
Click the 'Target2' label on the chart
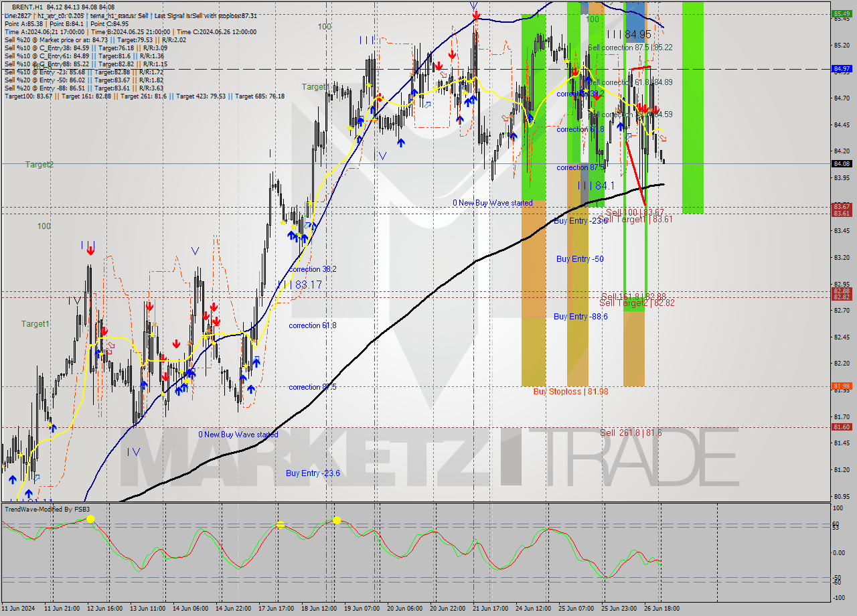click(40, 164)
